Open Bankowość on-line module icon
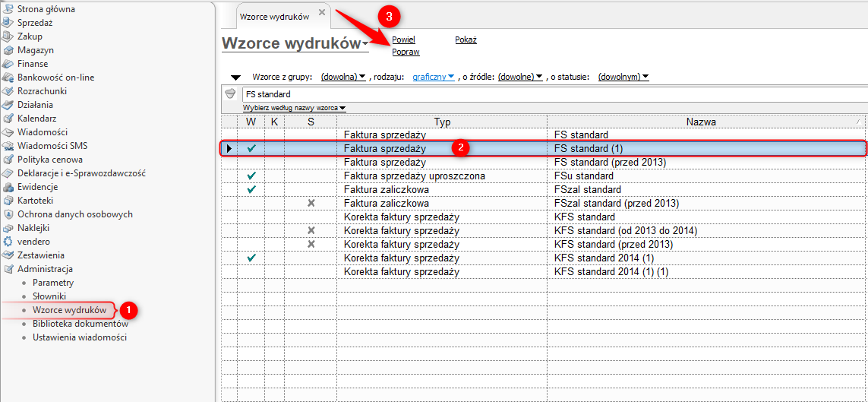The width and height of the screenshot is (868, 402). pyautogui.click(x=8, y=78)
